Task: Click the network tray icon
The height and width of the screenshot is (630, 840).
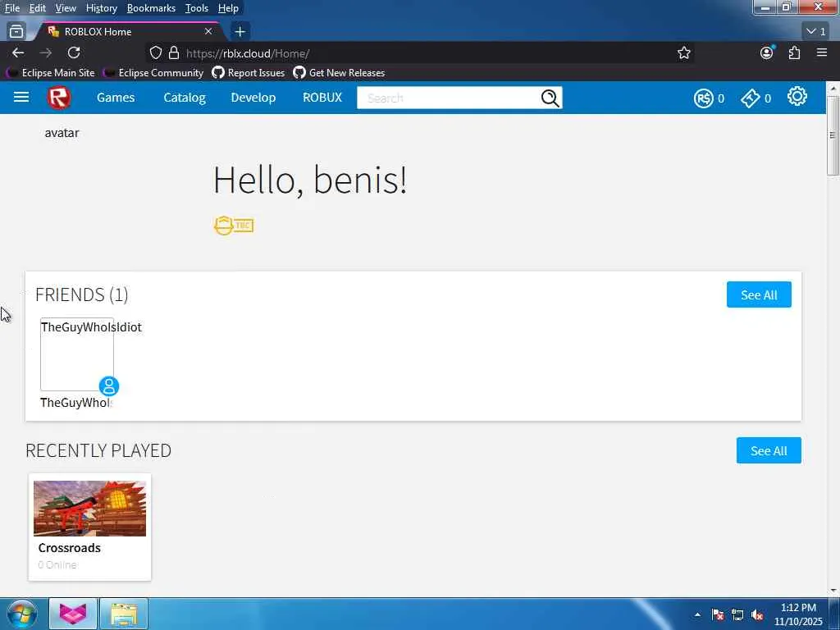Action: [737, 614]
